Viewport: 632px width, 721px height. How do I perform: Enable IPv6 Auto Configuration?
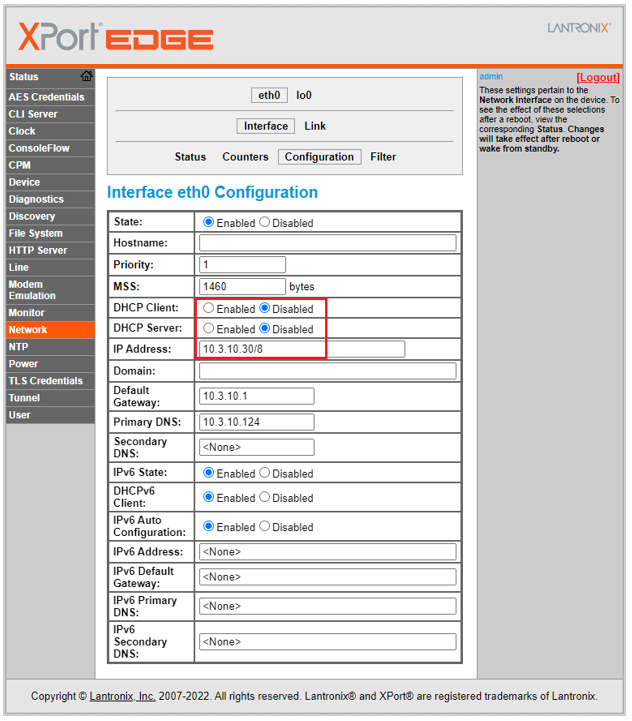208,526
